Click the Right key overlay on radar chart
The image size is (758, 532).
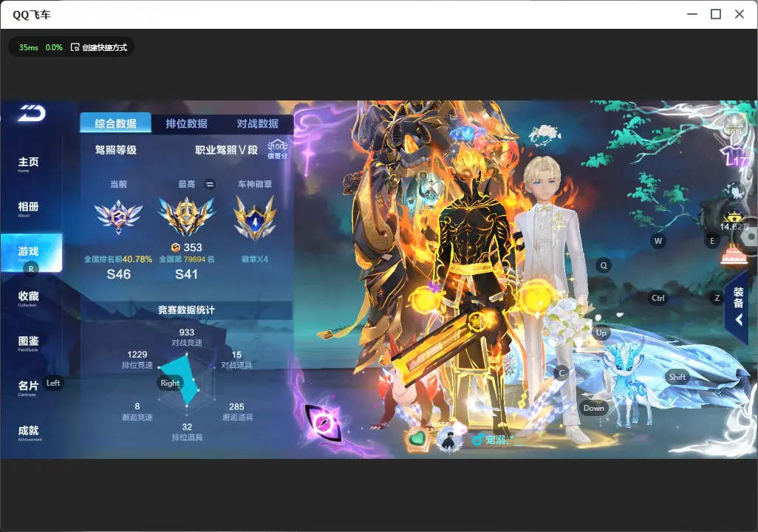170,383
